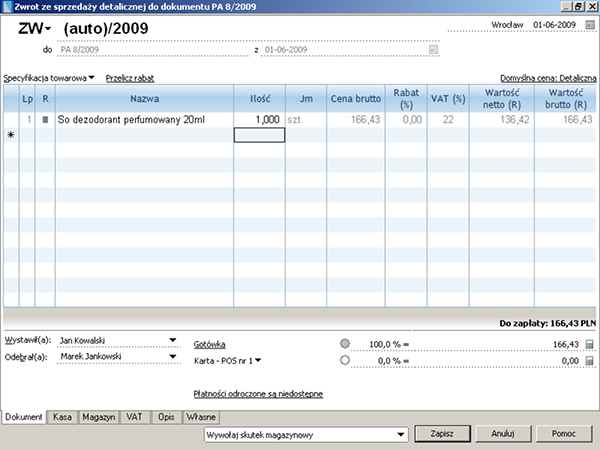Click the window icon in the title bar
This screenshot has width=600, height=450.
[8, 6]
